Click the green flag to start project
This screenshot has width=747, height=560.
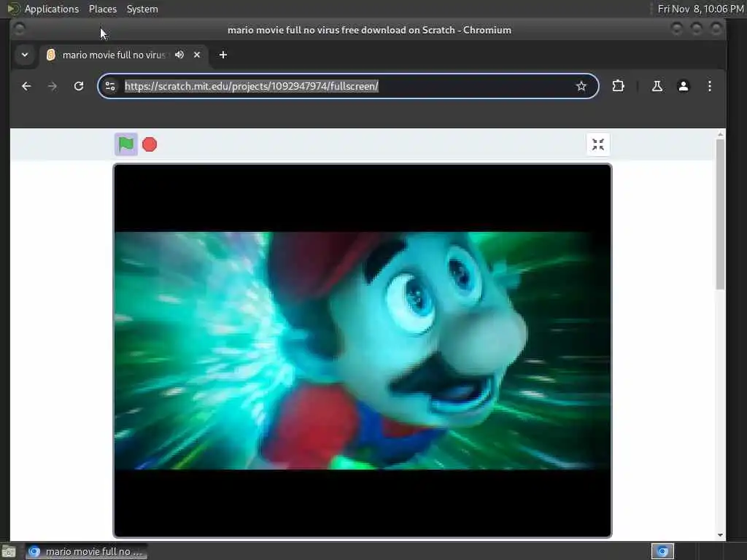(125, 144)
